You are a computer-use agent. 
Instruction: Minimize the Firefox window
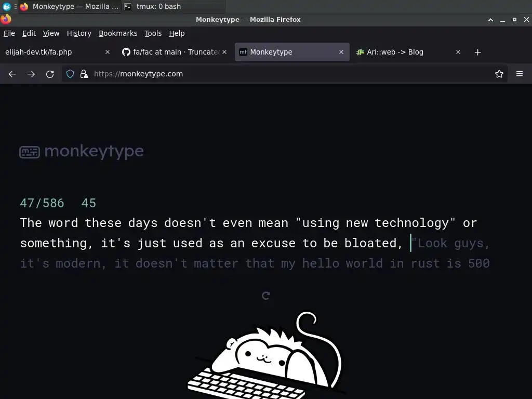502,20
